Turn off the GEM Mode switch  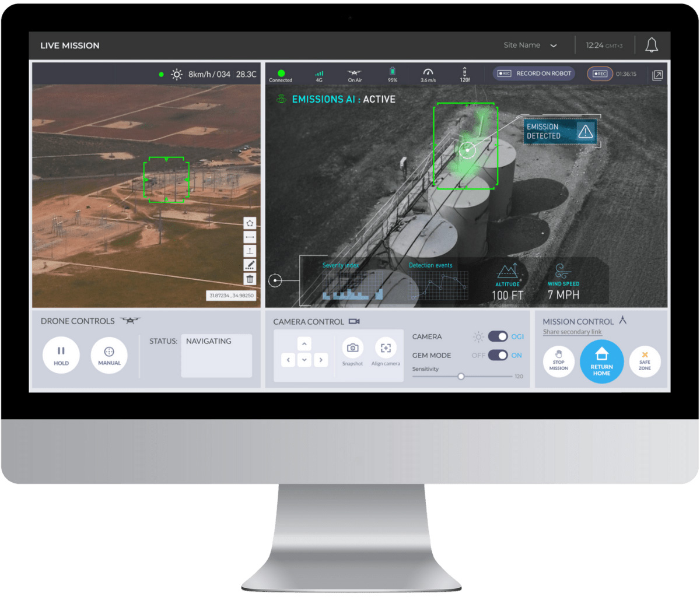click(498, 355)
